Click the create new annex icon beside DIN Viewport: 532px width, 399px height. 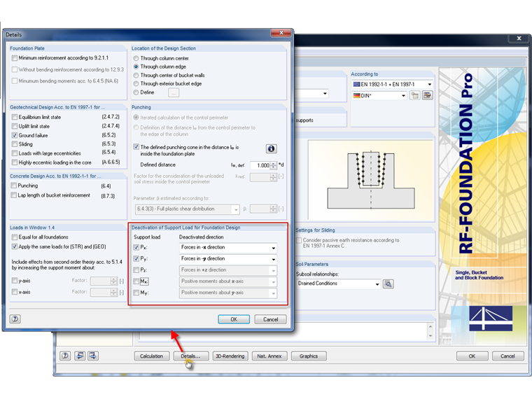click(x=414, y=96)
